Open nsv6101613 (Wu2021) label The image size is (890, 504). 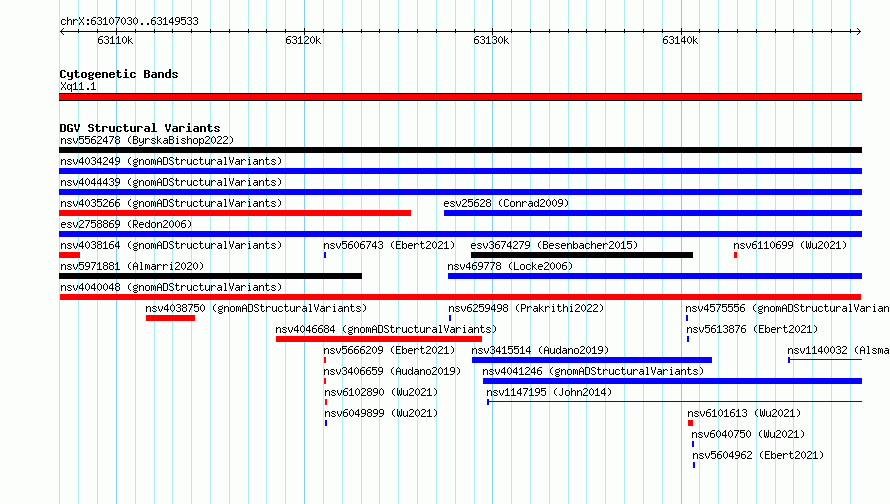(x=744, y=413)
